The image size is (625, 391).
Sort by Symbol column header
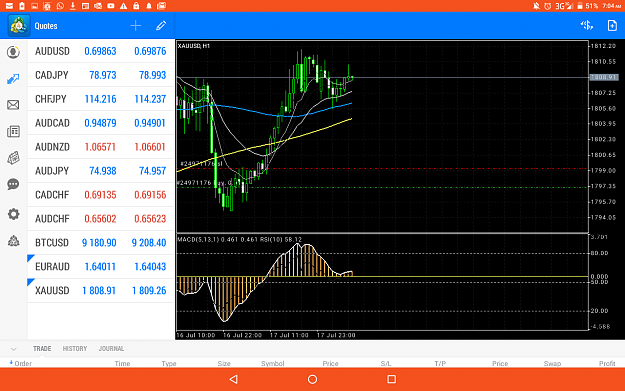[x=273, y=363]
